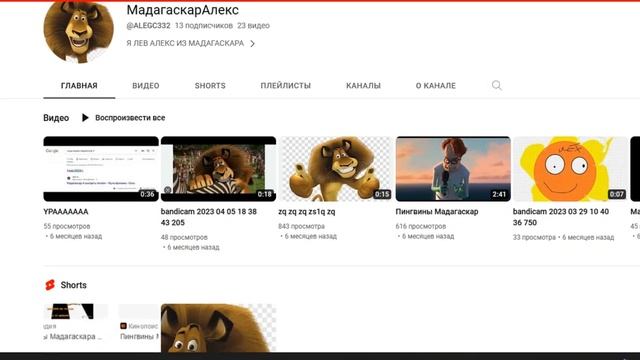Open the SHORTS tab
This screenshot has width=640, height=360.
coord(210,86)
